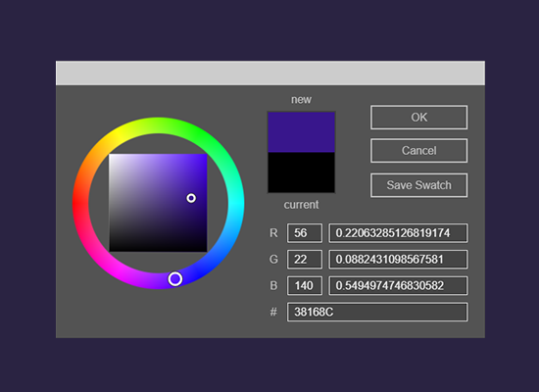Click the R integer field showing 56
The height and width of the screenshot is (392, 539).
pos(305,233)
